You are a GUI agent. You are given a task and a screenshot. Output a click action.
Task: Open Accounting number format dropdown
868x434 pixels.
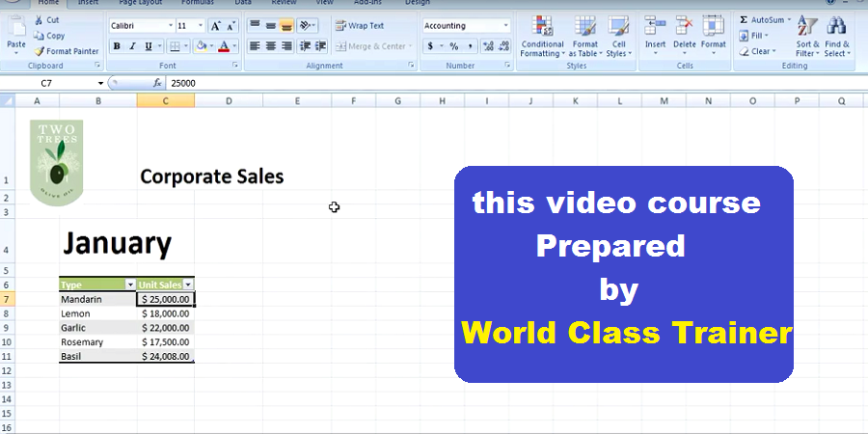505,26
